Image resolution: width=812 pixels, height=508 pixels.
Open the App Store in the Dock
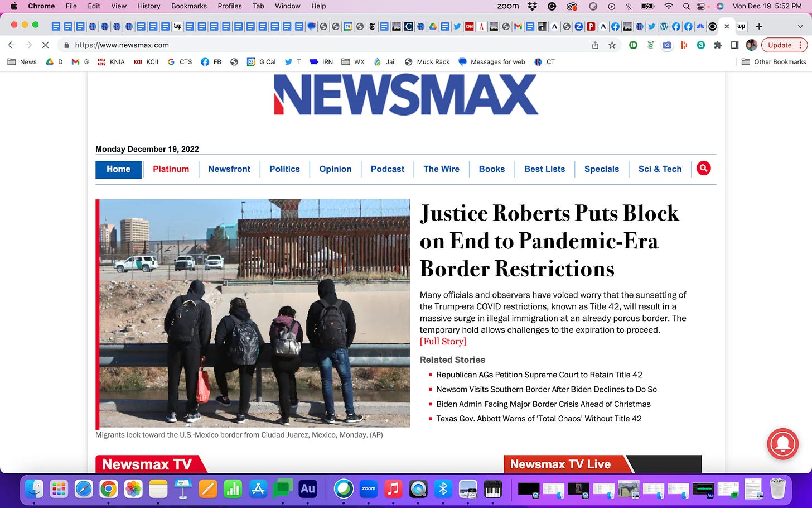click(x=258, y=489)
